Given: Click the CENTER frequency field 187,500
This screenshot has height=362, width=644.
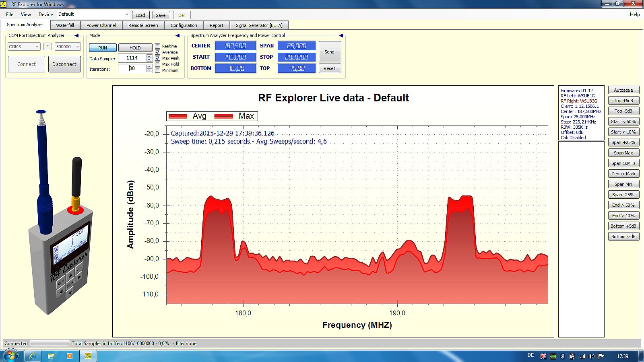Looking at the screenshot, I should coord(235,46).
